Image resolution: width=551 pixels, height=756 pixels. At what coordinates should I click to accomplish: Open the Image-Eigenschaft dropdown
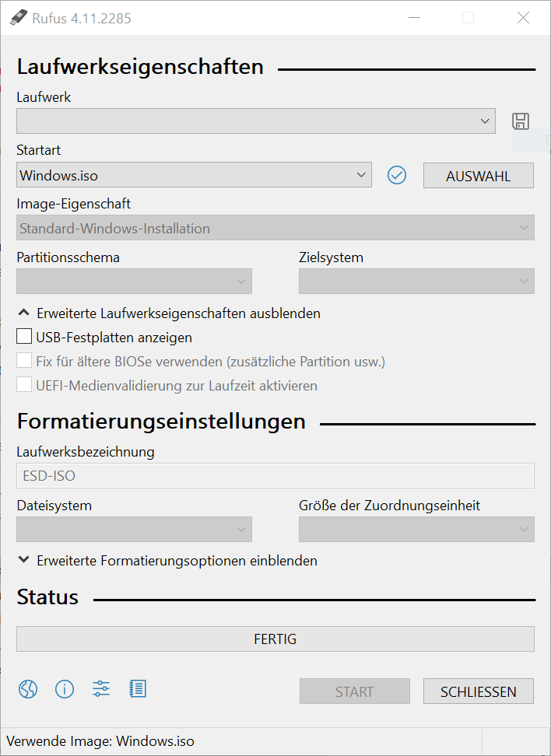tap(275, 228)
